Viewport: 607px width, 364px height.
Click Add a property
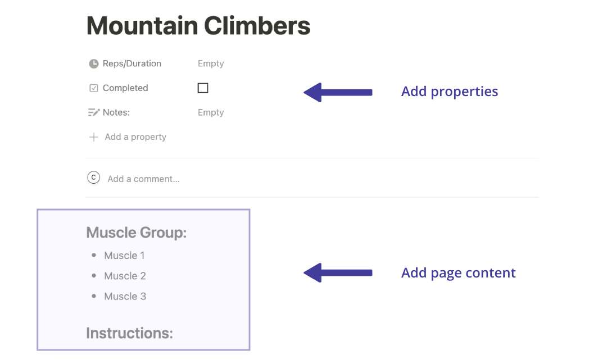tap(135, 136)
